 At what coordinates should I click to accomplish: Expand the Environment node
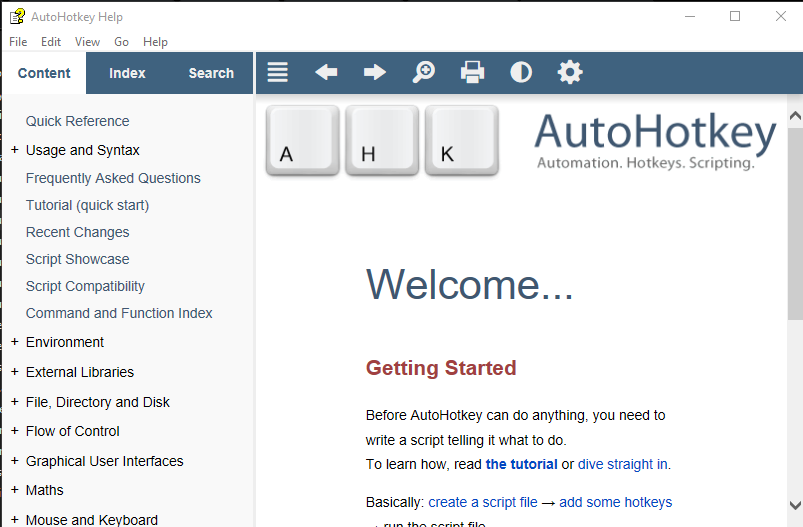click(x=14, y=342)
